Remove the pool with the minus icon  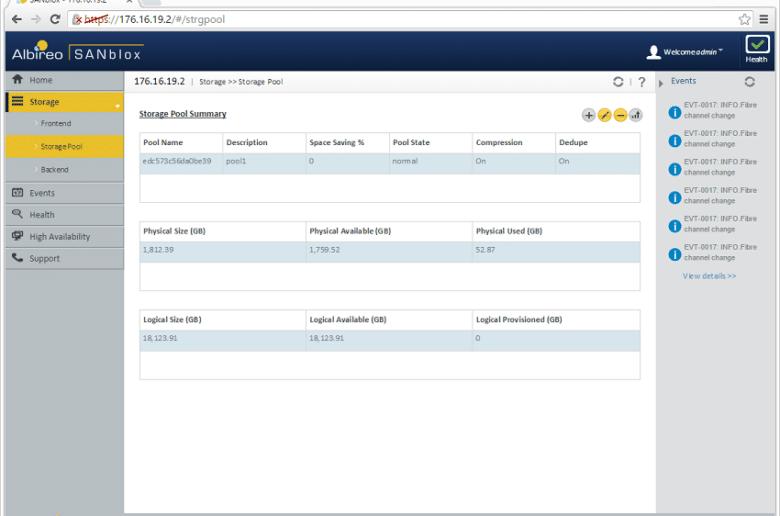(620, 115)
